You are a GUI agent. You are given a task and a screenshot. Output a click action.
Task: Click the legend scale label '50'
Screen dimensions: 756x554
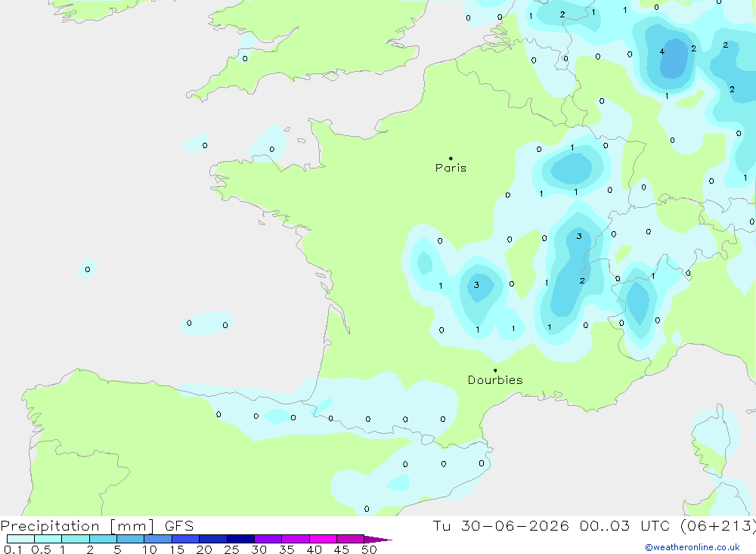(x=369, y=549)
